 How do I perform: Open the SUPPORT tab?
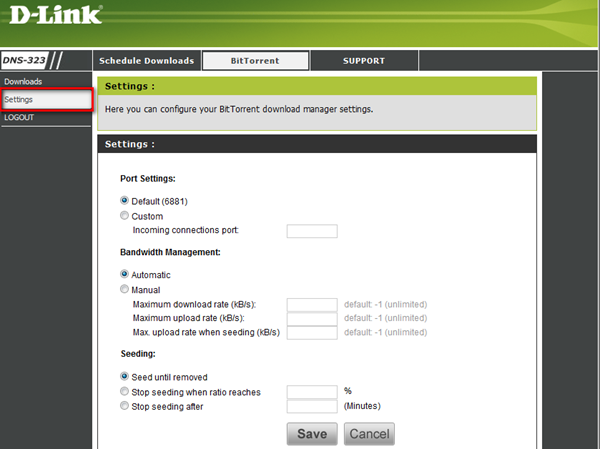[x=364, y=60]
